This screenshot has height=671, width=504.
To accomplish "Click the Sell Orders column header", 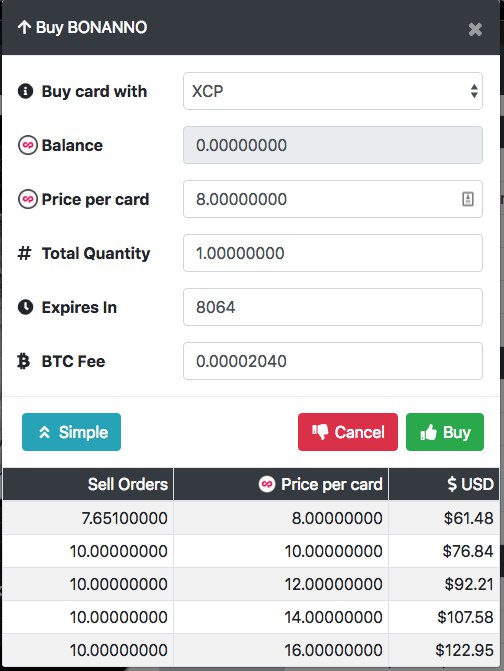I will pyautogui.click(x=88, y=484).
